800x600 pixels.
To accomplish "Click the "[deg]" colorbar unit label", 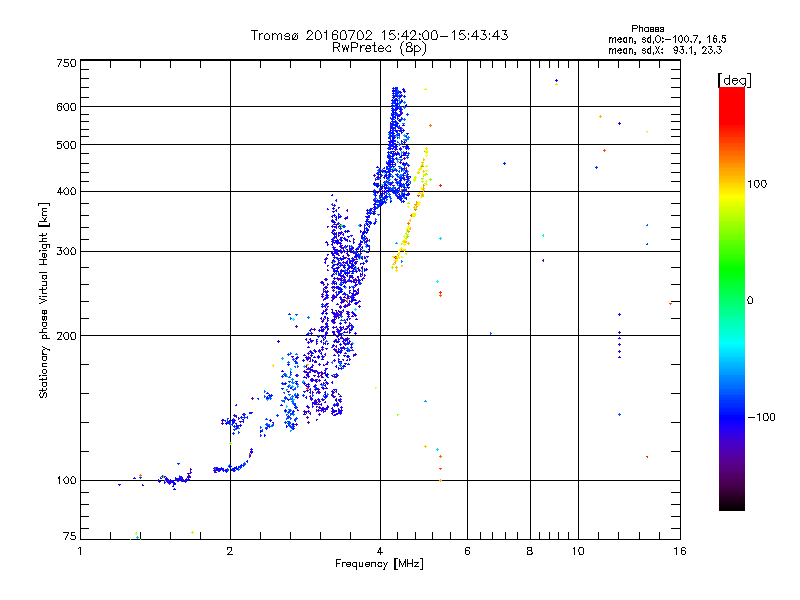I will tap(734, 80).
